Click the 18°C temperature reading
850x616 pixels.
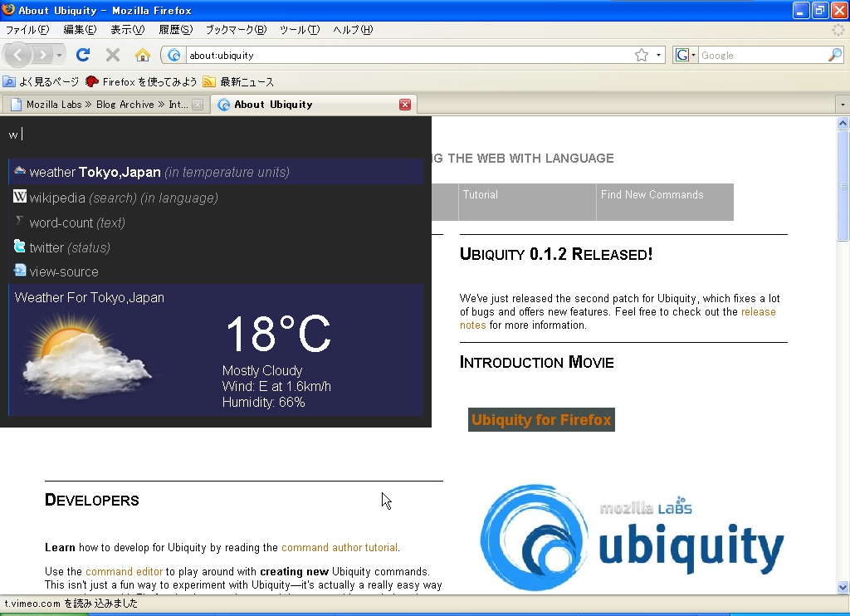(278, 334)
